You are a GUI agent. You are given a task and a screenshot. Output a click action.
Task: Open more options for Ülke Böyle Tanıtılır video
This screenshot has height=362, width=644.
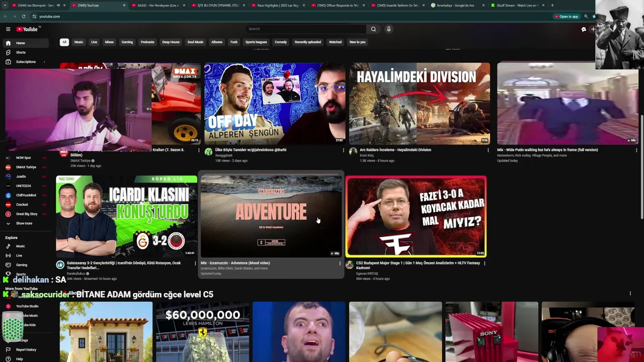point(344,150)
